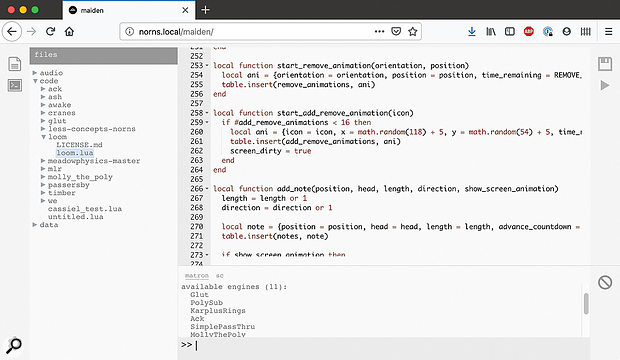
Task: Close the maiden tab
Action: (x=185, y=10)
